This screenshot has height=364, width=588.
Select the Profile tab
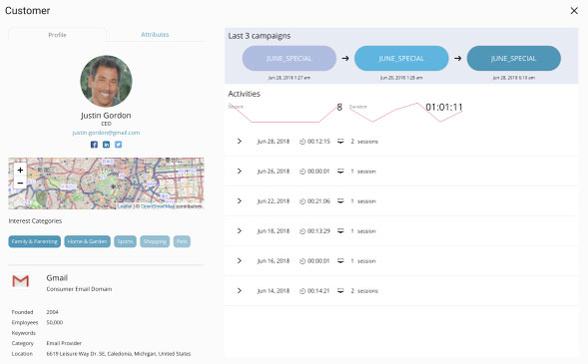pyautogui.click(x=57, y=35)
